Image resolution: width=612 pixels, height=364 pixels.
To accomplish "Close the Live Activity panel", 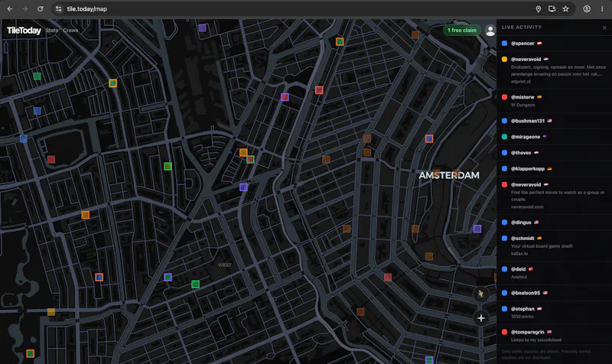I will [x=604, y=28].
